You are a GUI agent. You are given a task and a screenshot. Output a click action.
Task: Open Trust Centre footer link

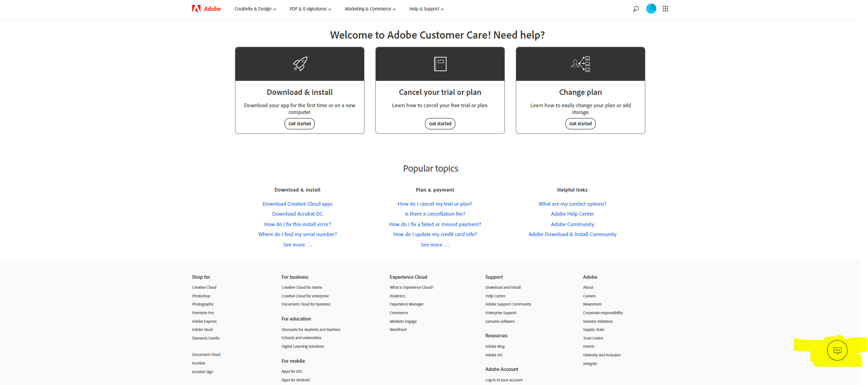(593, 338)
